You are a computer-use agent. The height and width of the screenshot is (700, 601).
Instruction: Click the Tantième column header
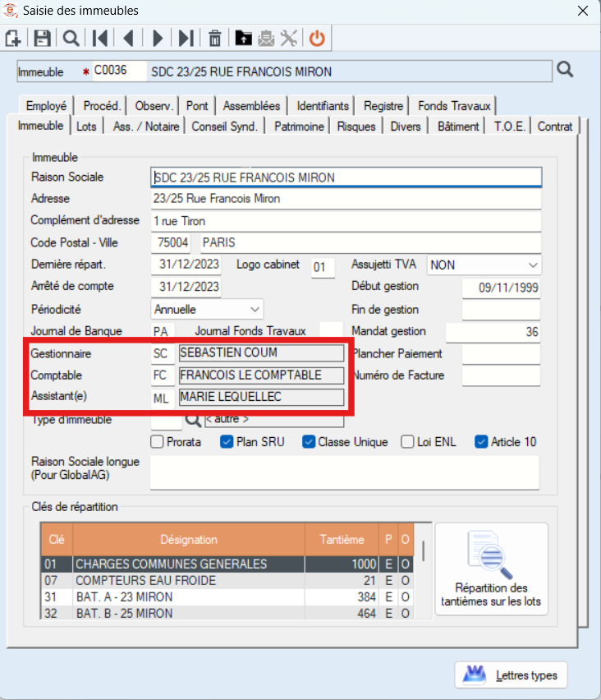point(342,539)
